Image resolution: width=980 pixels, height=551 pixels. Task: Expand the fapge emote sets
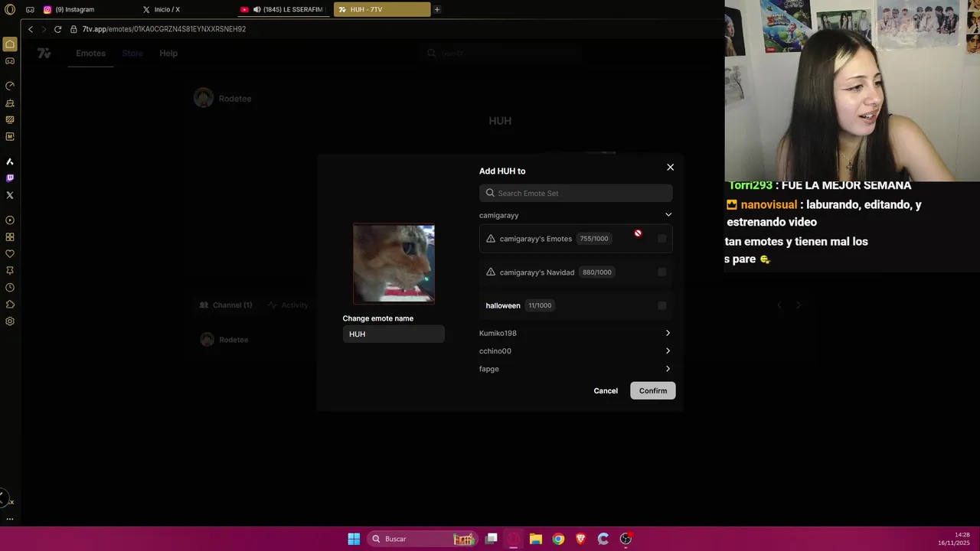tap(668, 369)
